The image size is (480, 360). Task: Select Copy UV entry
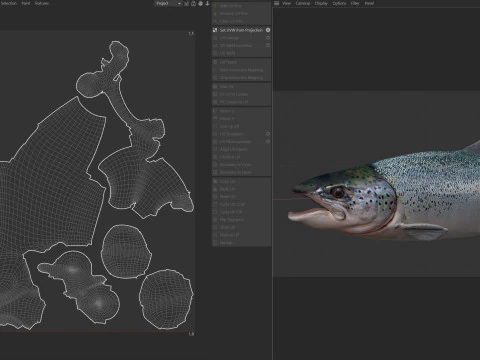pos(242,181)
